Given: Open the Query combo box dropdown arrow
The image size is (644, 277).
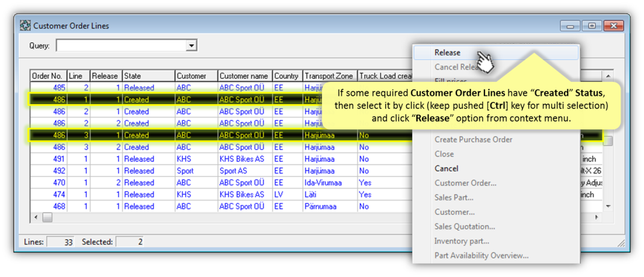Looking at the screenshot, I should tap(191, 46).
